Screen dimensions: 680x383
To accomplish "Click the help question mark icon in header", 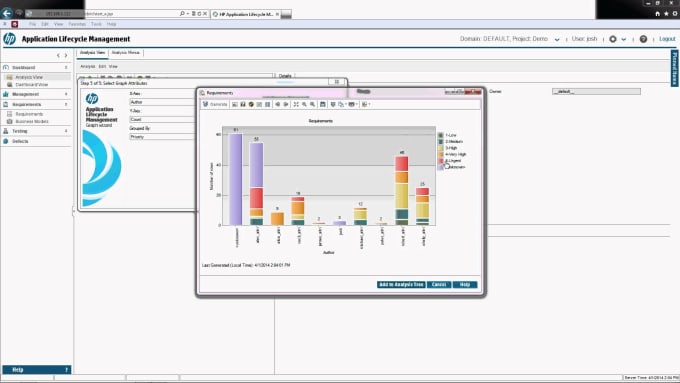I will (643, 39).
